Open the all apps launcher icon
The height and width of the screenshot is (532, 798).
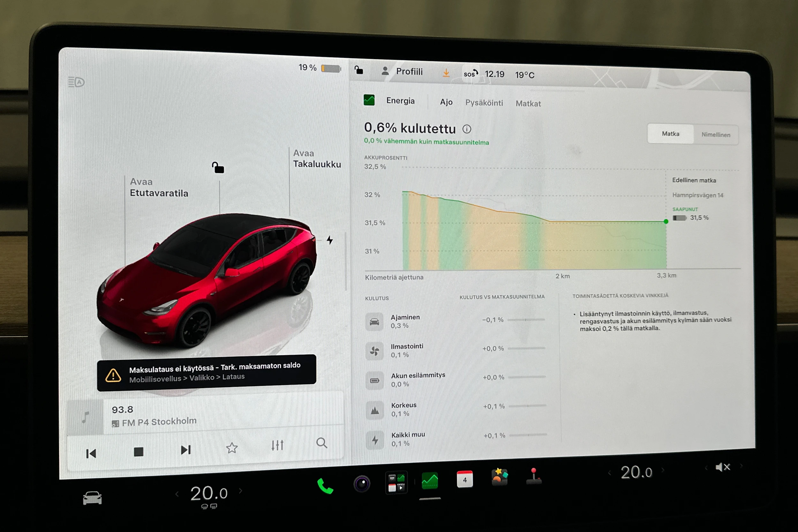tap(396, 483)
